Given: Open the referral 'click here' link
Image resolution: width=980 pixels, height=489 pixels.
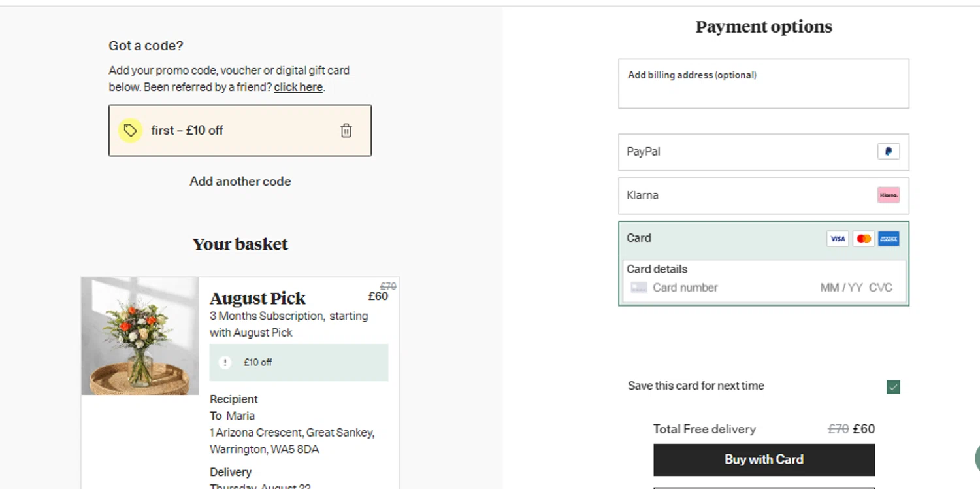Looking at the screenshot, I should 298,87.
